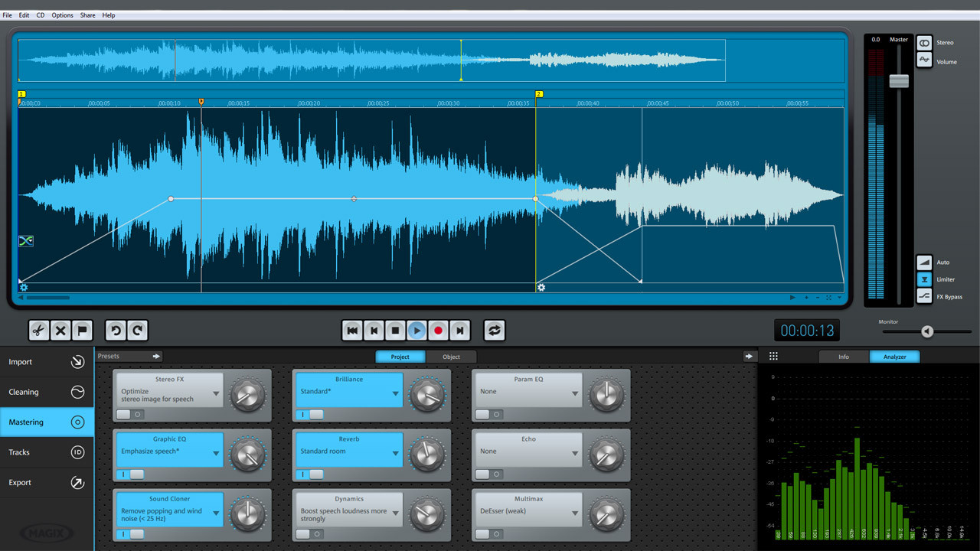Screen dimensions: 980x551
Task: Jump to the project start
Action: tap(352, 331)
